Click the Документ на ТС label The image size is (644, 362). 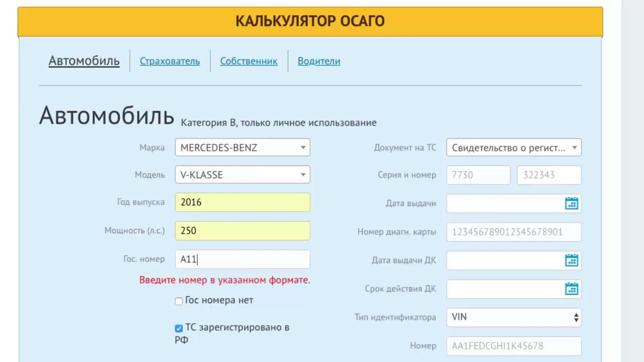(x=405, y=148)
